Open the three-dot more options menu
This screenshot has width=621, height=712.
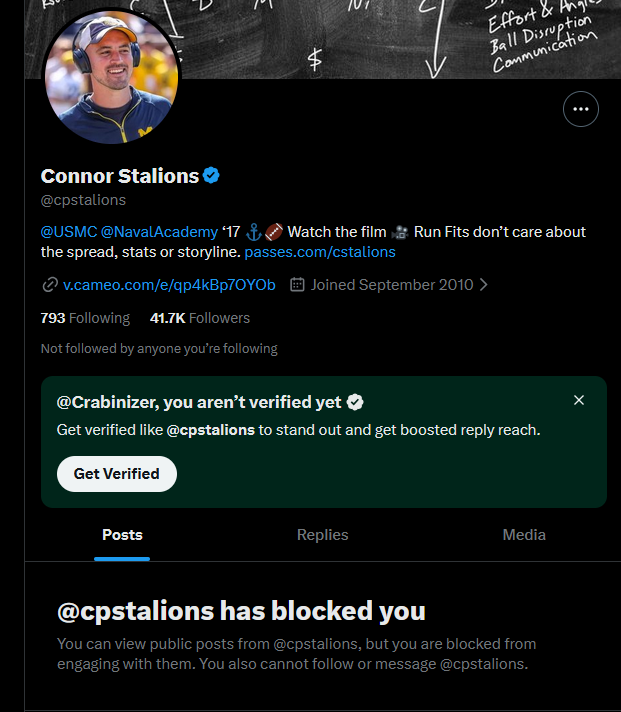(x=581, y=109)
